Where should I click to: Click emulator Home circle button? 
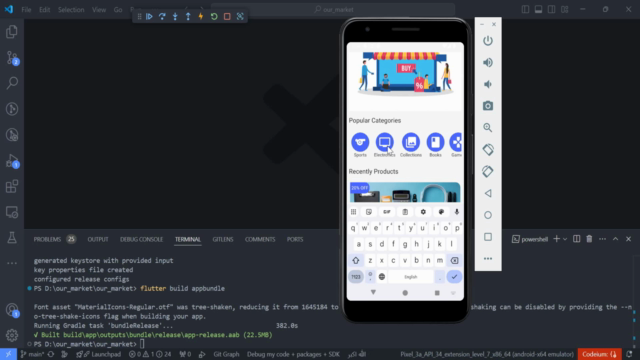pos(488,215)
